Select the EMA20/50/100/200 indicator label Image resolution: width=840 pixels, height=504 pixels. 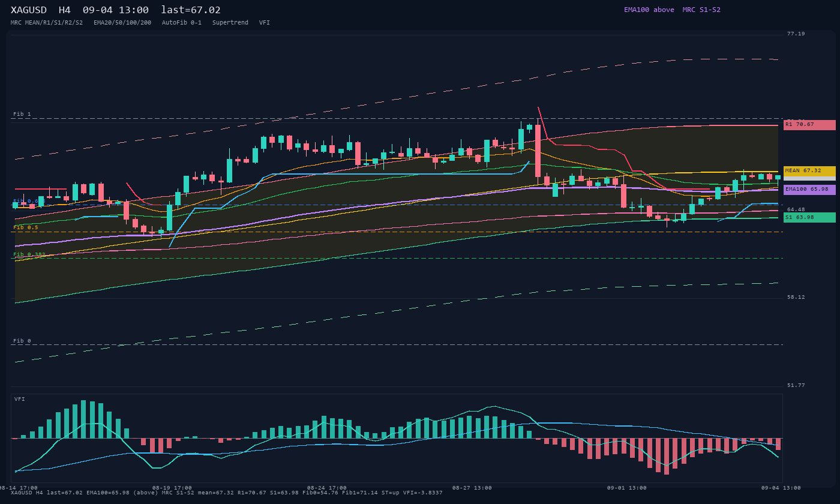pyautogui.click(x=122, y=23)
